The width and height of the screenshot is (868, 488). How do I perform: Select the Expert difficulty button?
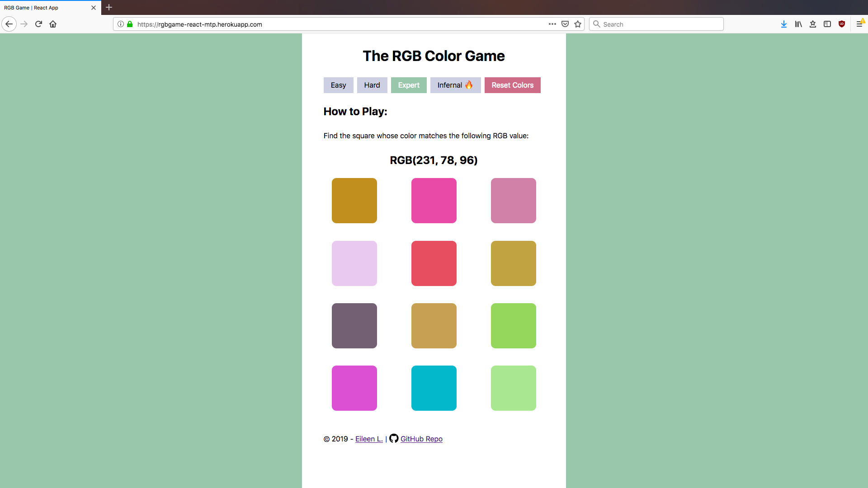[409, 85]
